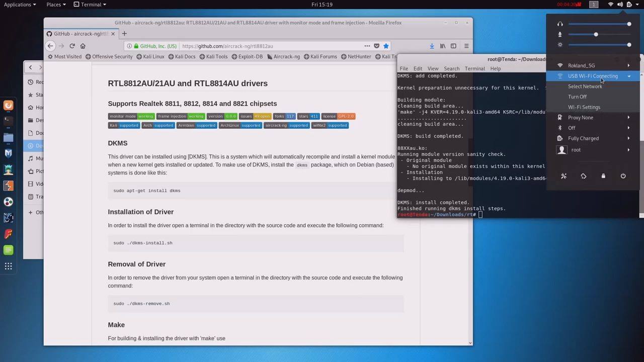
Task: Open Firefox hamburger menu
Action: point(466,46)
